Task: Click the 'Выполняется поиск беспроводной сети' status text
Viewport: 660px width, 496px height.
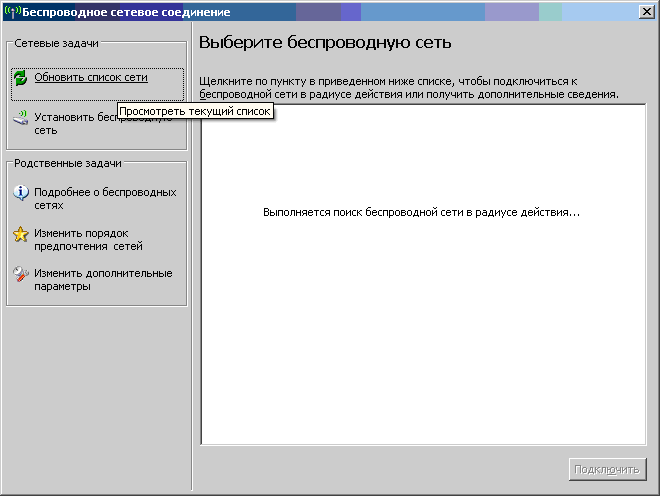Action: [421, 212]
